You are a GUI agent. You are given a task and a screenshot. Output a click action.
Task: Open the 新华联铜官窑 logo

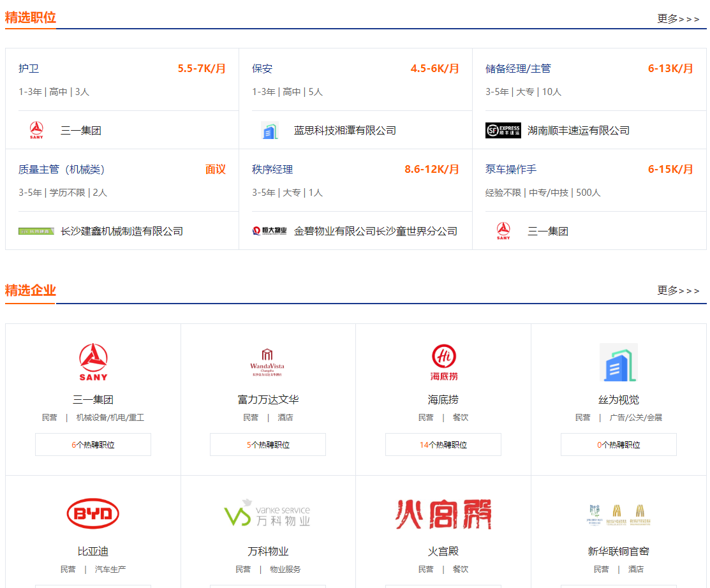pos(619,515)
